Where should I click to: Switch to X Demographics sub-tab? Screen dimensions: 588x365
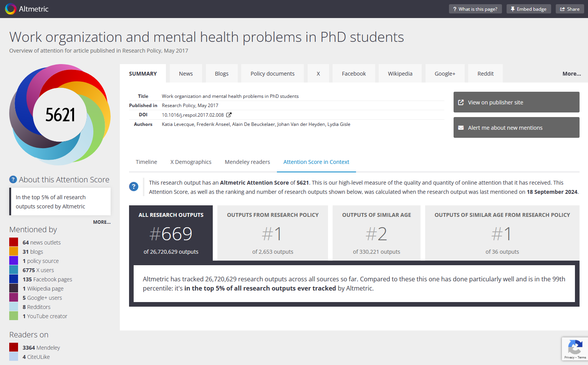191,162
